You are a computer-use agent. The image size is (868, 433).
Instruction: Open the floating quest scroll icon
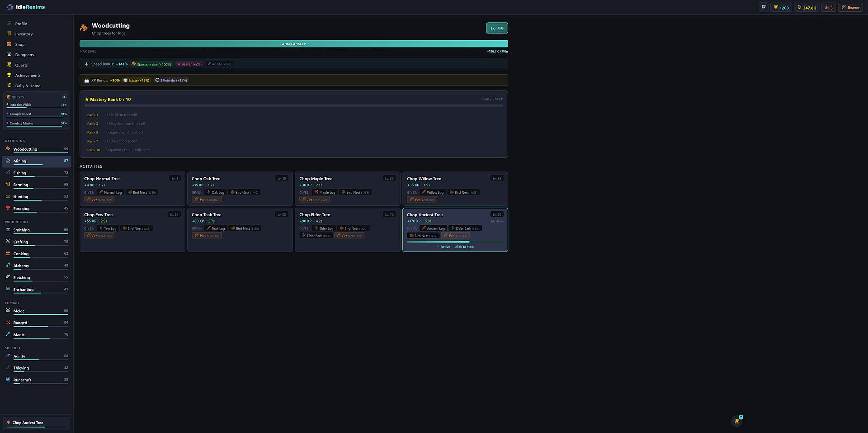(x=737, y=421)
